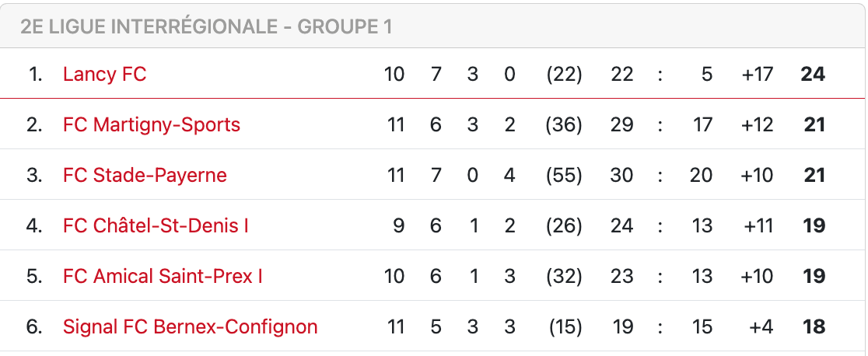Open the FC Martigny-Sports team page
The image size is (868, 356).
pos(151,125)
